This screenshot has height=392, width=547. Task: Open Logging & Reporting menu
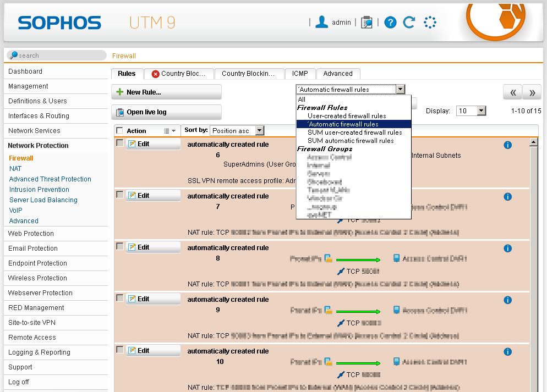(56, 352)
